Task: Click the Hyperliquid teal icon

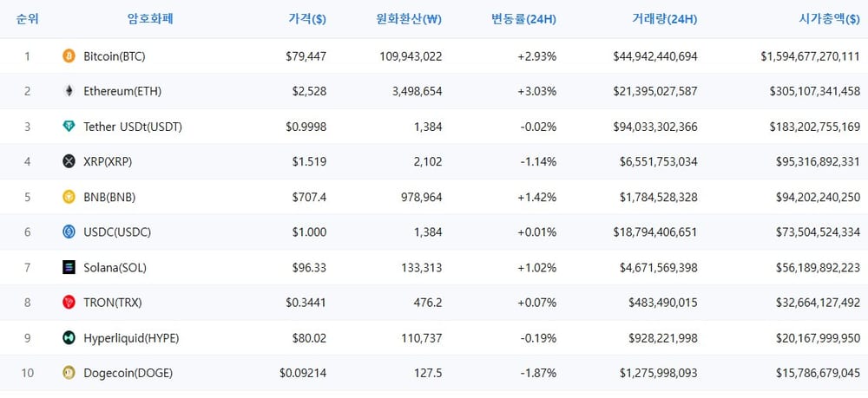Action: tap(69, 338)
